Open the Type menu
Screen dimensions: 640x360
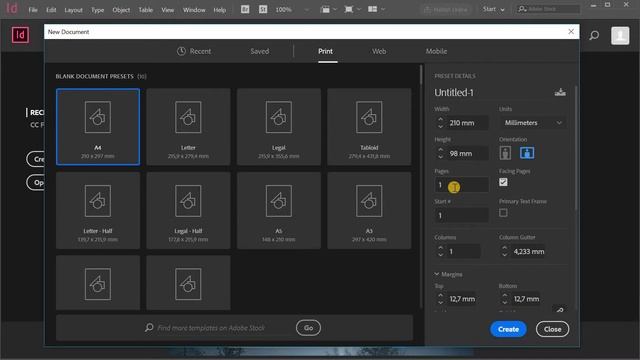coord(97,10)
